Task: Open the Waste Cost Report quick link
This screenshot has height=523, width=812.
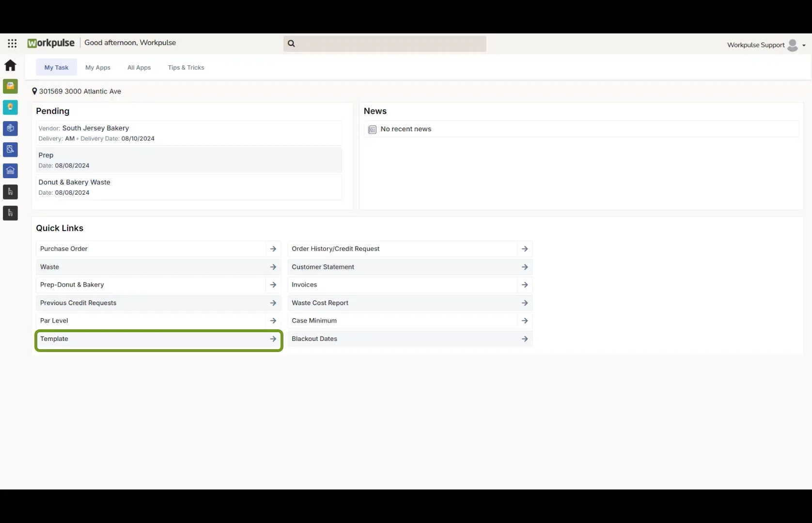Action: [410, 303]
